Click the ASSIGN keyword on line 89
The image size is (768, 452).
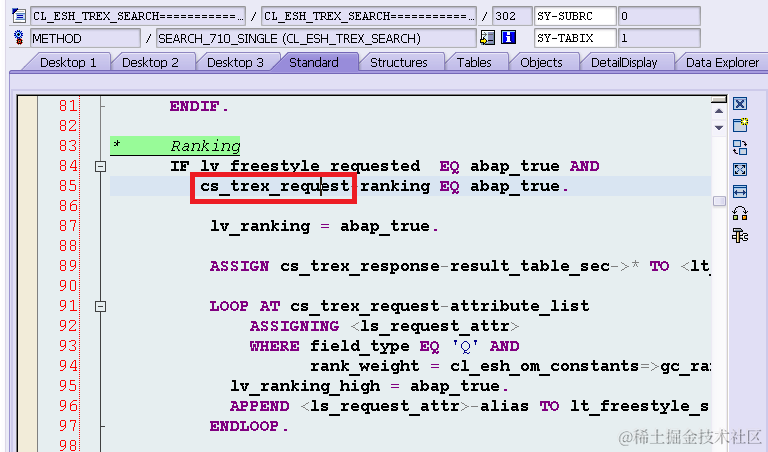240,266
